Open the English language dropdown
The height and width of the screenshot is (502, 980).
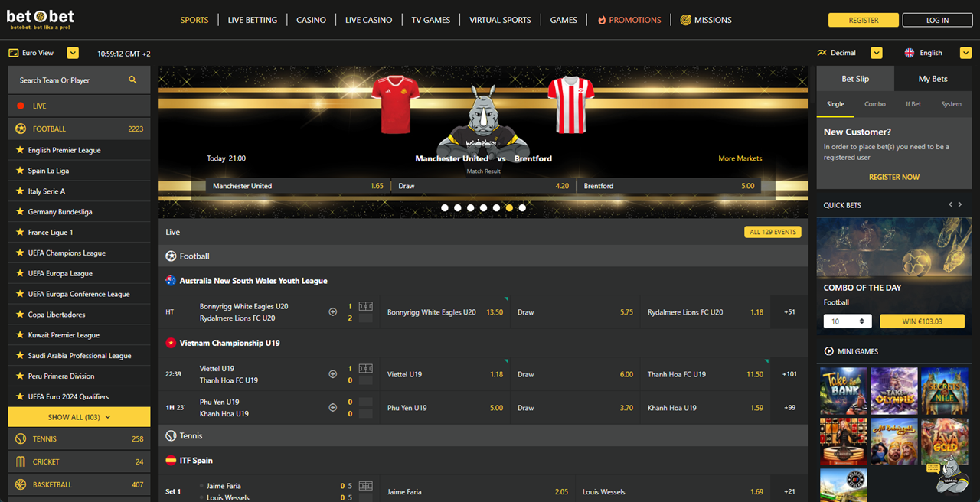967,52
